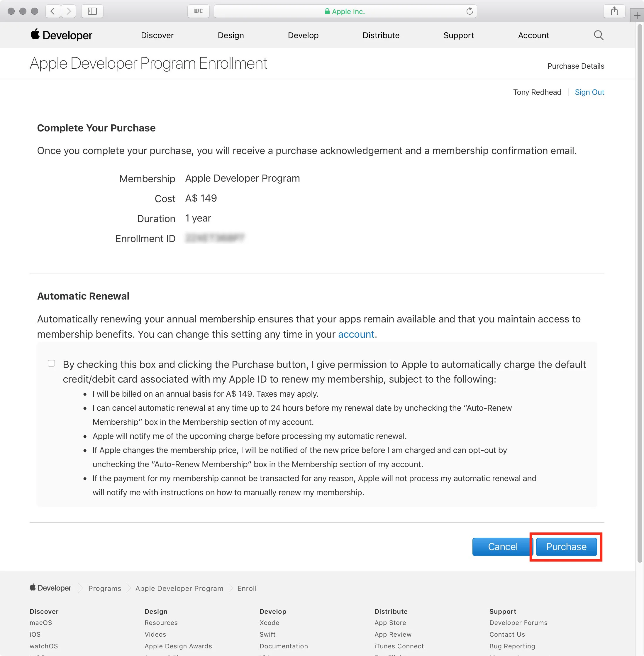Open the watchOS footer link

44,646
